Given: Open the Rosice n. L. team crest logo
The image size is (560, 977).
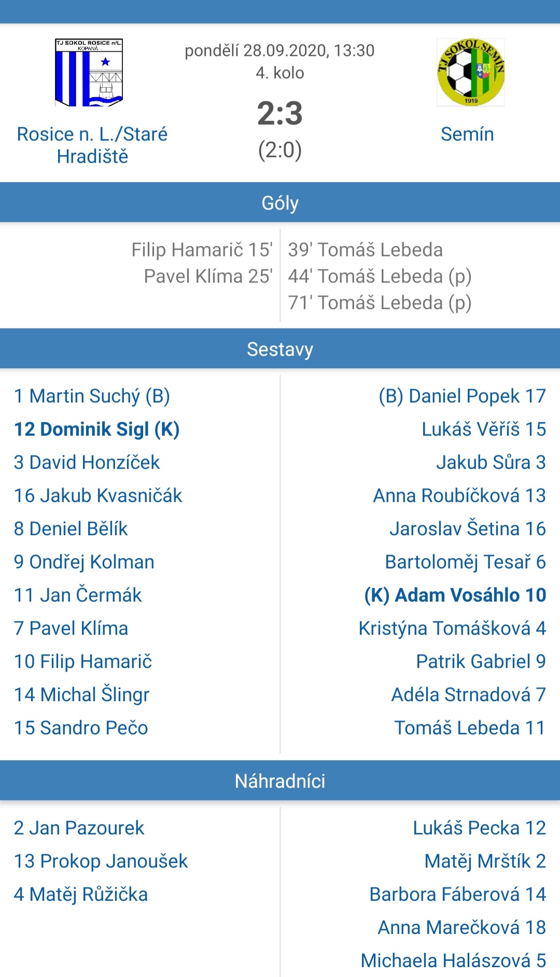Looking at the screenshot, I should point(89,73).
